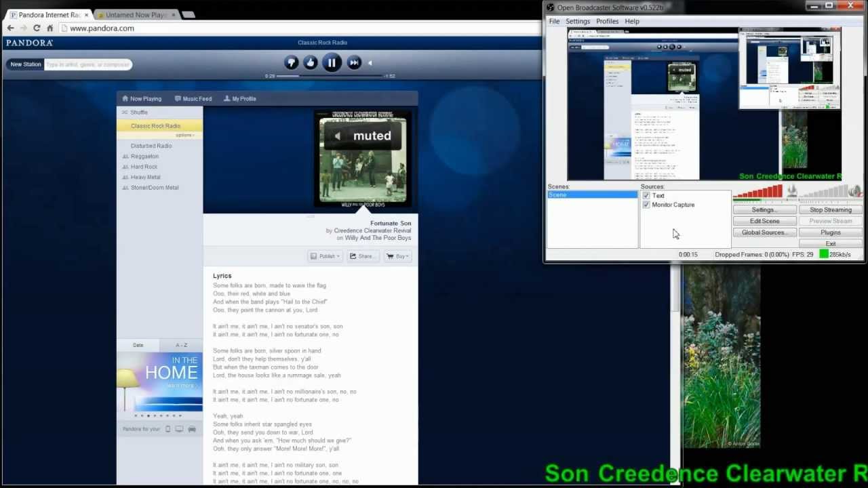This screenshot has height=488, width=868.
Task: Click the Chrome forward arrow
Action: (24, 28)
